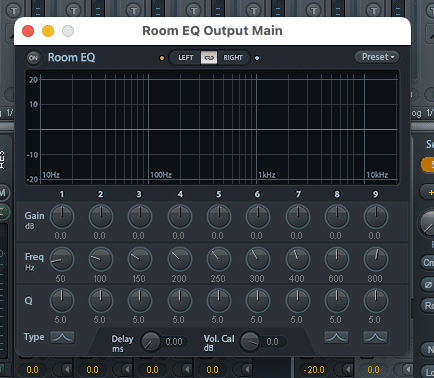Screen dimensions: 434x378
Task: Change band 9 filter type icon
Action: pyautogui.click(x=375, y=337)
